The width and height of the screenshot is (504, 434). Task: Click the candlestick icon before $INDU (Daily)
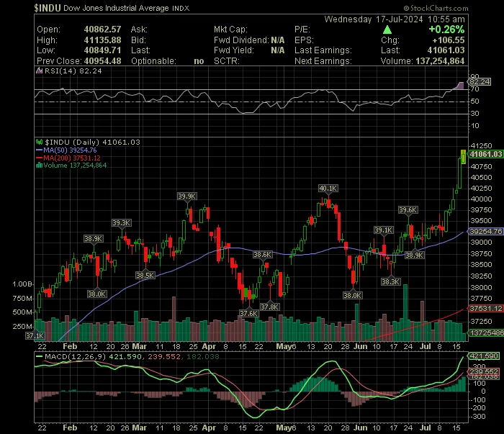(39, 142)
